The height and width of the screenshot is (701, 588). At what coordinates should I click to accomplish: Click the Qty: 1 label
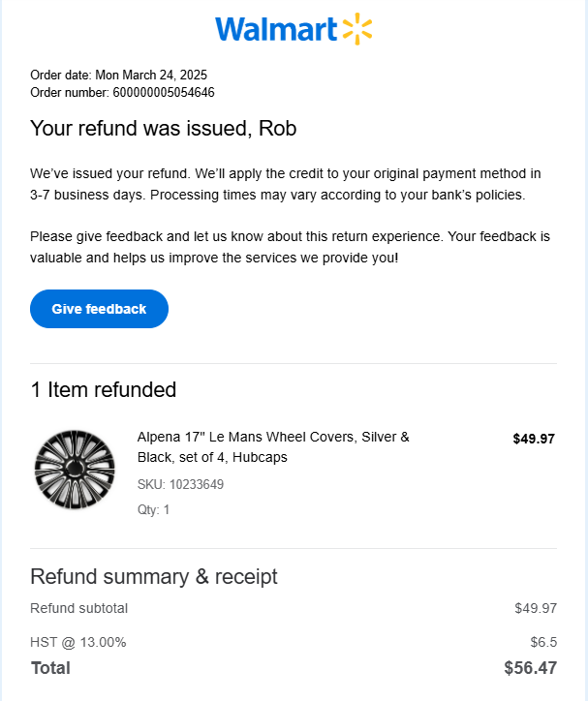tap(153, 509)
